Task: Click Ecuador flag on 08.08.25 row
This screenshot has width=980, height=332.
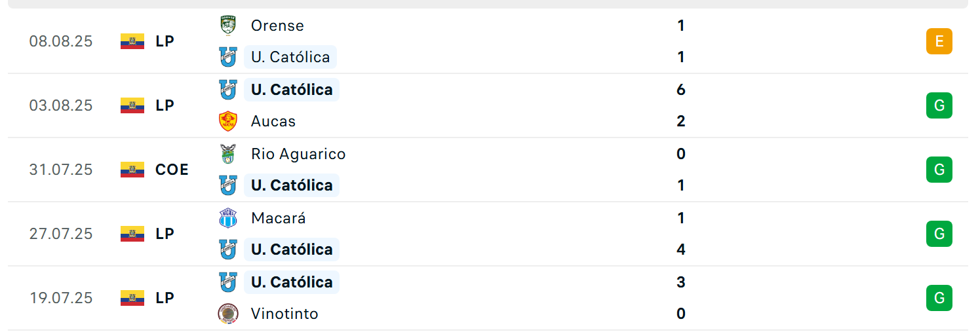Action: (132, 41)
